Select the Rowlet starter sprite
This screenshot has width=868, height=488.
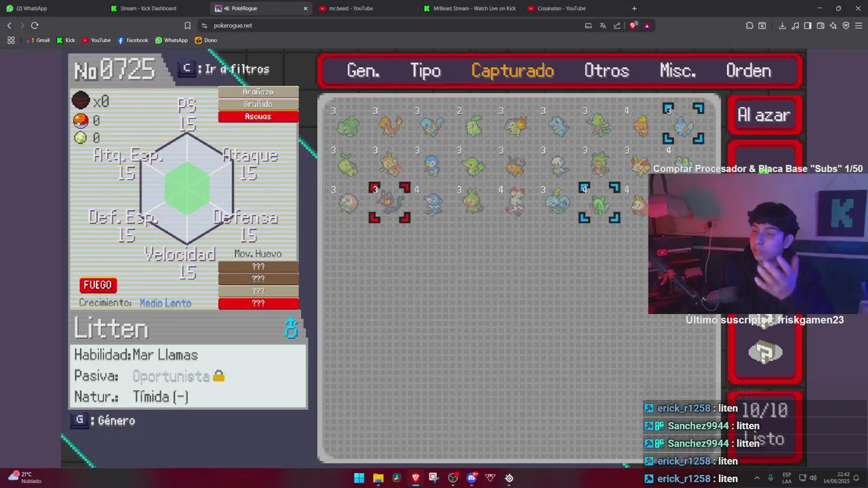(348, 203)
